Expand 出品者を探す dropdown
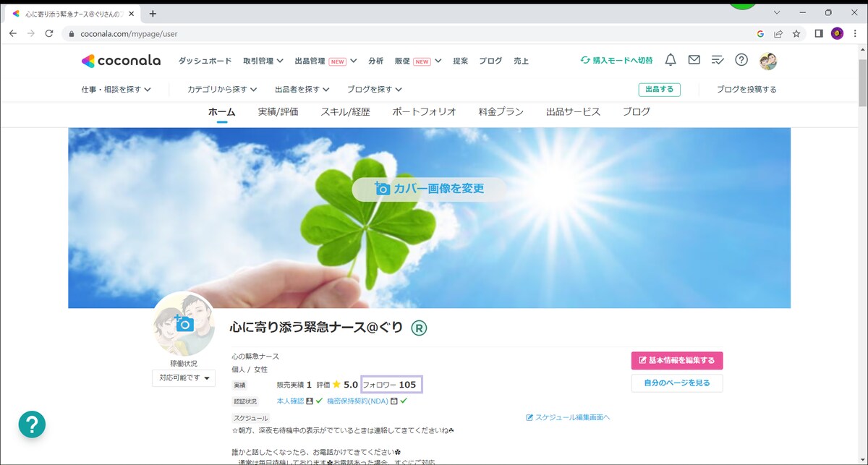Viewport: 868px width, 465px height. [302, 90]
